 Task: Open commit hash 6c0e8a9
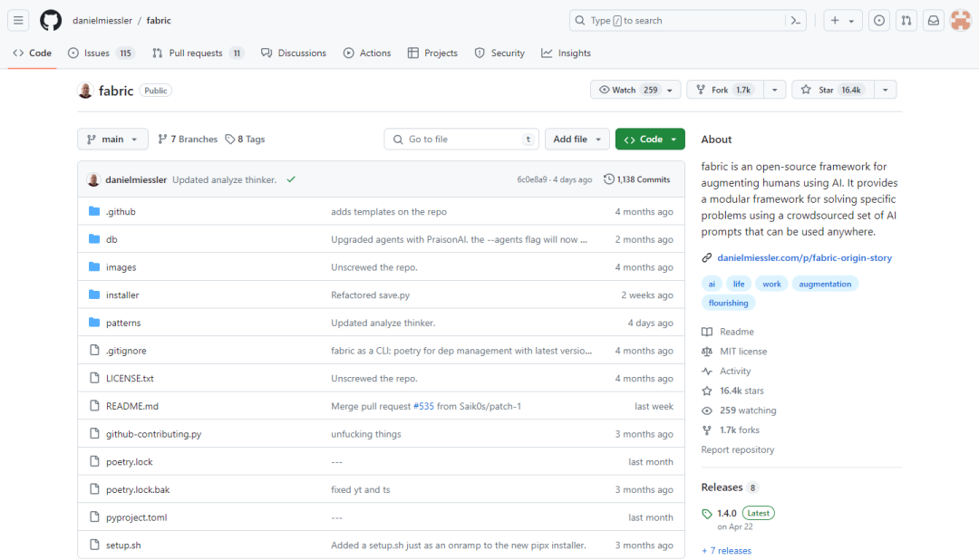click(532, 179)
